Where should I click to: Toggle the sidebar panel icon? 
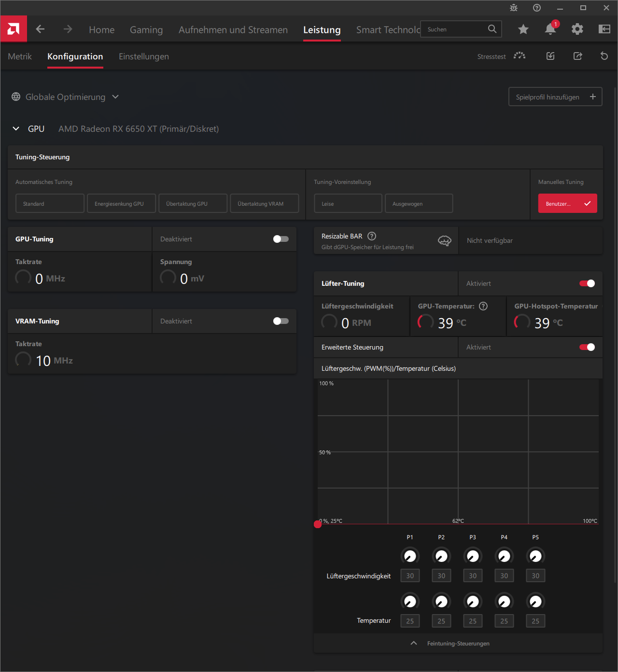pyautogui.click(x=604, y=29)
